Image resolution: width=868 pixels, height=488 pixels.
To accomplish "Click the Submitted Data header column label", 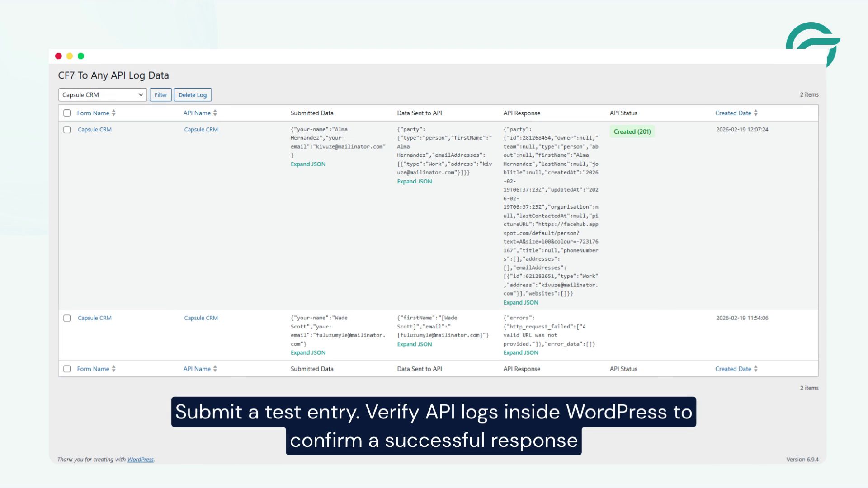I will [x=312, y=113].
